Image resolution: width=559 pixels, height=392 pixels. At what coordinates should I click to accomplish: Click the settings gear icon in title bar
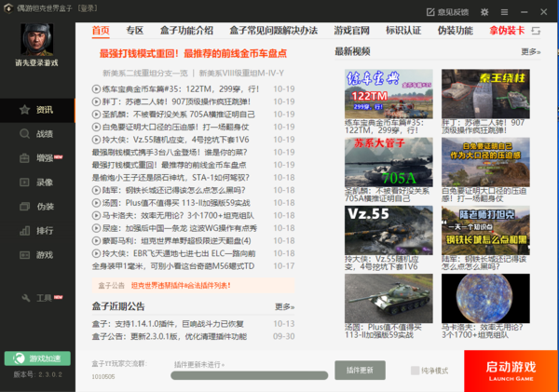(484, 10)
